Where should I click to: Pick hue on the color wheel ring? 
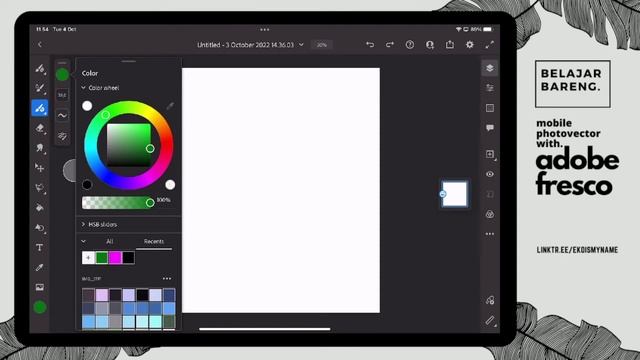click(129, 145)
